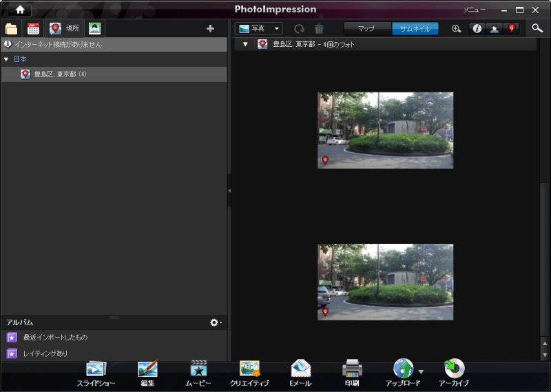Select the 場所 places tab
Image resolution: width=551 pixels, height=392 pixels.
point(64,28)
